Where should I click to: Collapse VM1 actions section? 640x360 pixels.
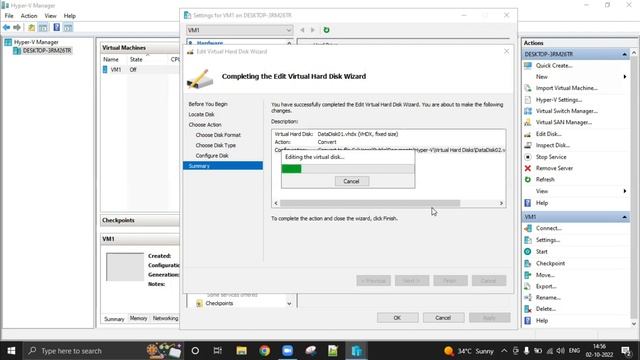624,217
